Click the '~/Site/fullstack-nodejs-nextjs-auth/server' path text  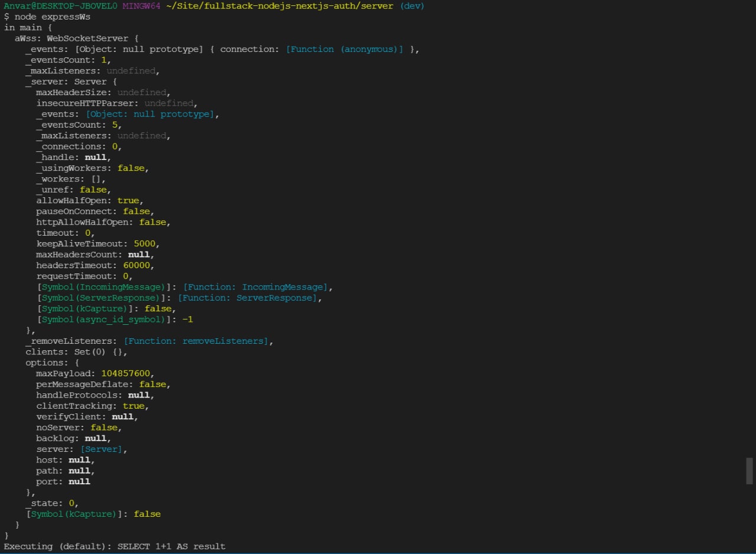point(279,6)
